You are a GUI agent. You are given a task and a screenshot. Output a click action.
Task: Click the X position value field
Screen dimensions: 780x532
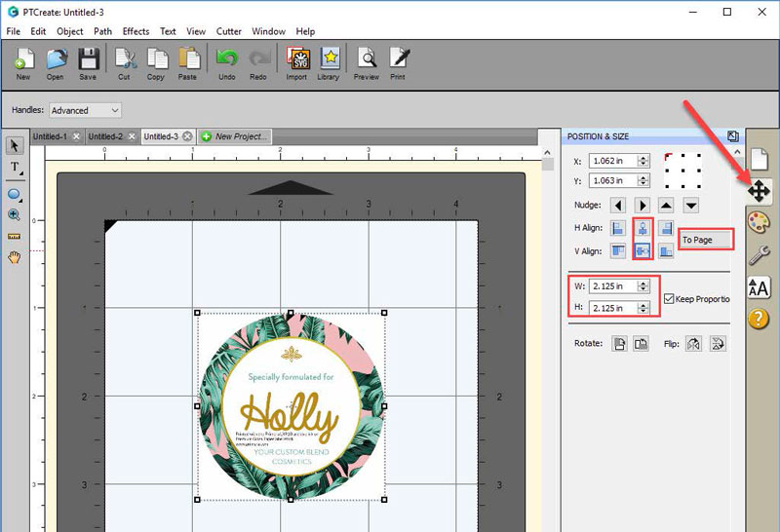(x=613, y=161)
